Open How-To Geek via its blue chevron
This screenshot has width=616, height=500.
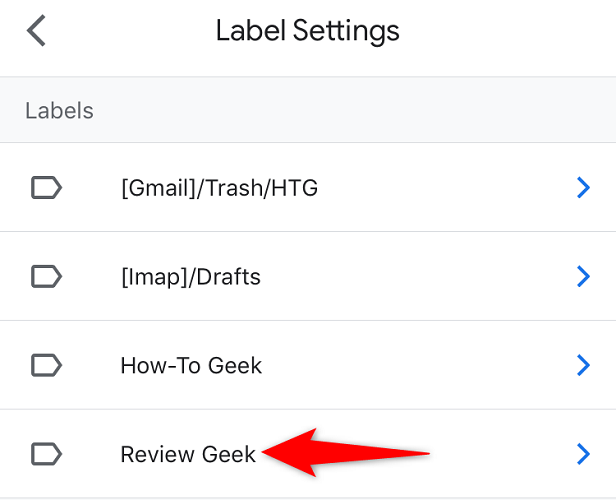(x=584, y=365)
